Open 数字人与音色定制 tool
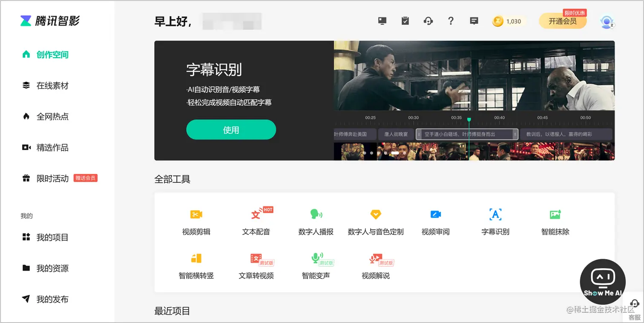Image resolution: width=644 pixels, height=323 pixels. (376, 222)
